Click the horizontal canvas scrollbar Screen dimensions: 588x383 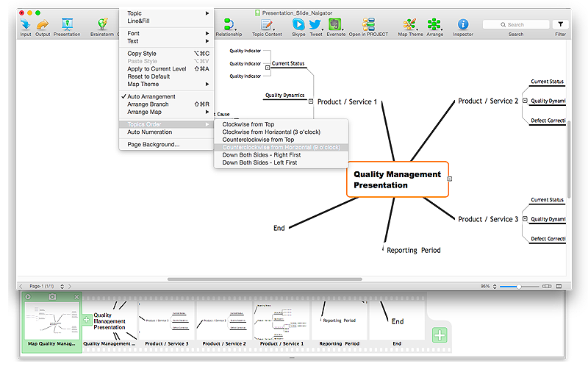pyautogui.click(x=265, y=279)
